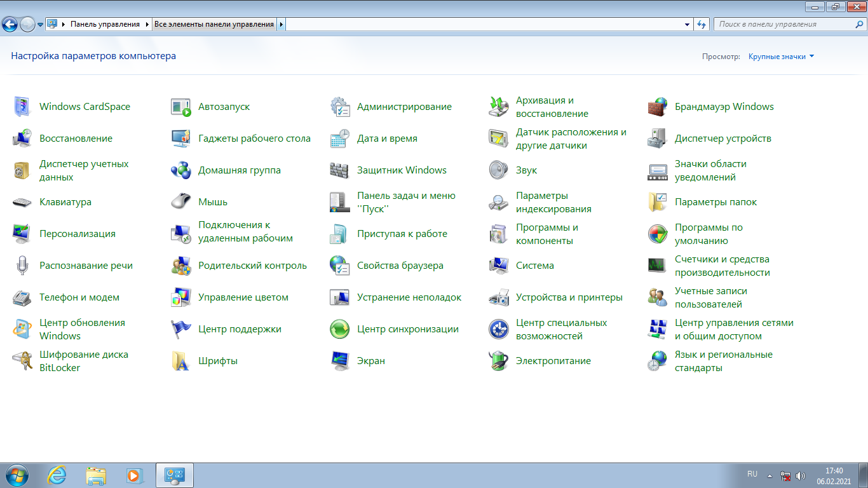Click the Шрифты fonts folder icon

pyautogui.click(x=181, y=361)
